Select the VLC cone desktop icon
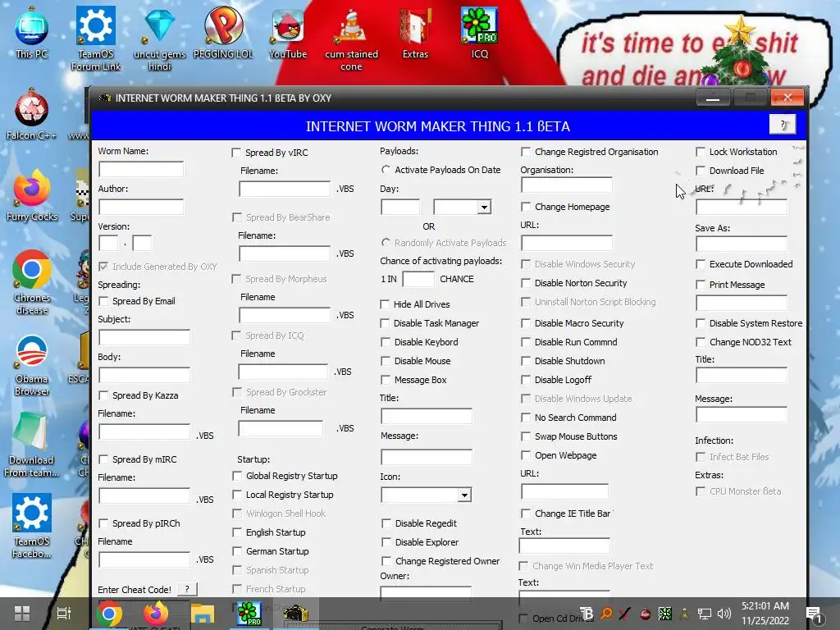 click(x=351, y=39)
